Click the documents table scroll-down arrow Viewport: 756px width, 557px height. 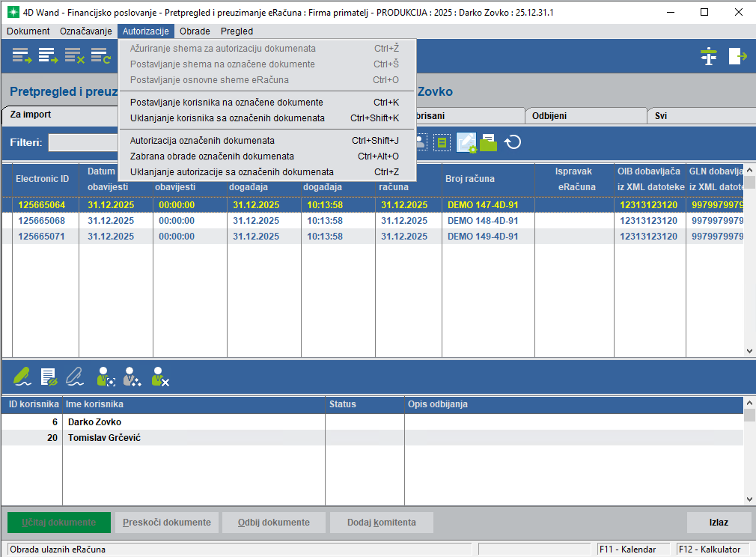click(x=749, y=350)
